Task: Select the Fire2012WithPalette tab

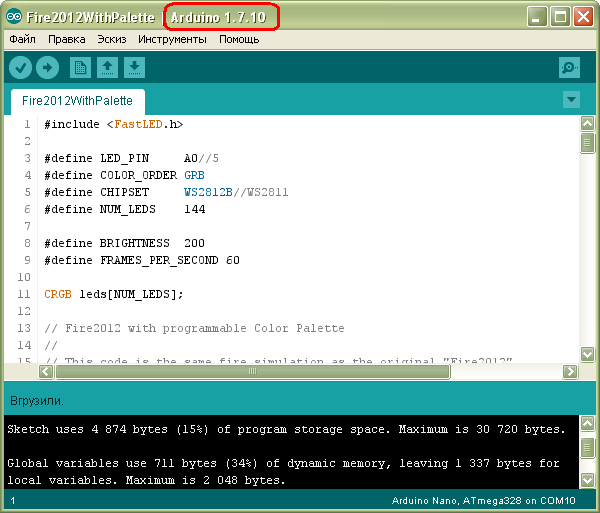Action: (77, 101)
